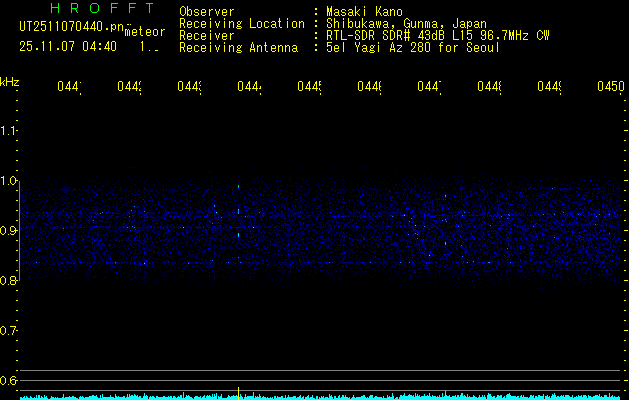Select the 0.7 frequency axis tick
The width and height of the screenshot is (629, 400).
click(10, 331)
